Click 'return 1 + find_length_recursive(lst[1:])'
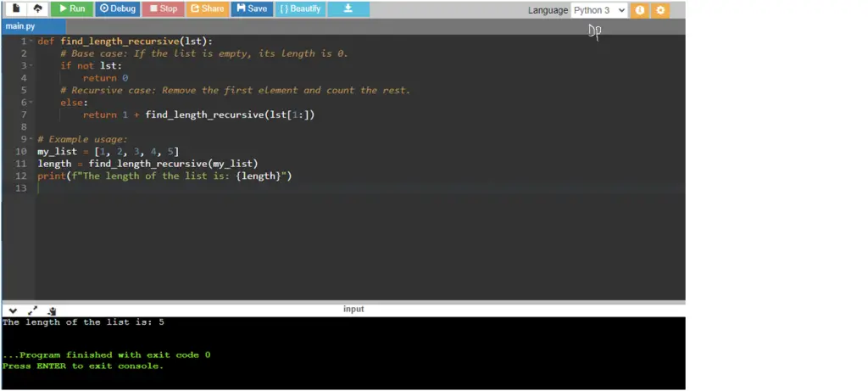Viewport: 868px width, 391px height. (x=198, y=115)
